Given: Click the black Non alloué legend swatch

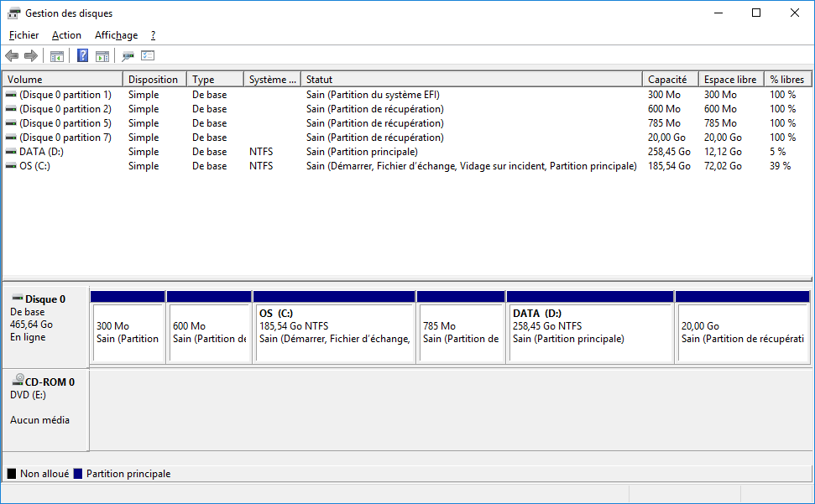Looking at the screenshot, I should [x=12, y=473].
